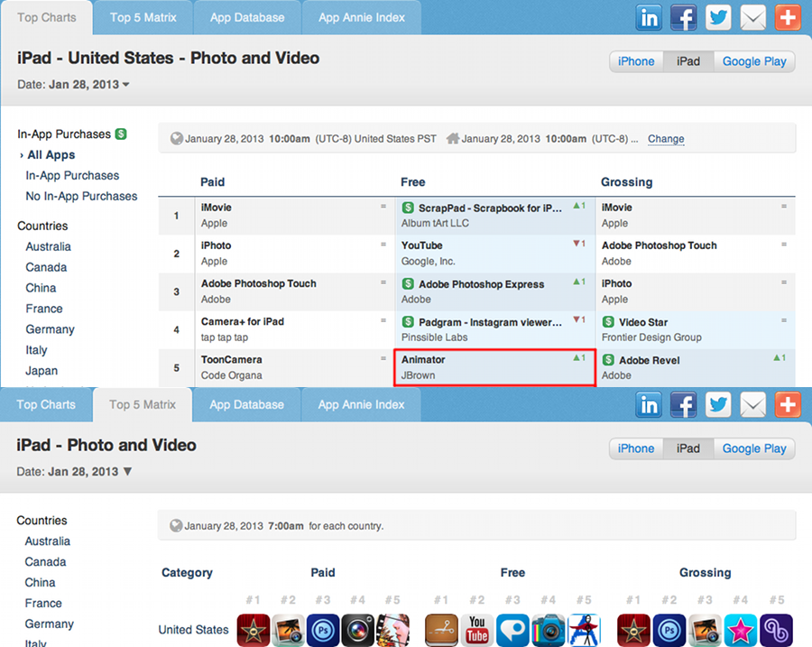The image size is (812, 647).
Task: Click green dollar badge next to ScrapPad
Action: (x=408, y=208)
